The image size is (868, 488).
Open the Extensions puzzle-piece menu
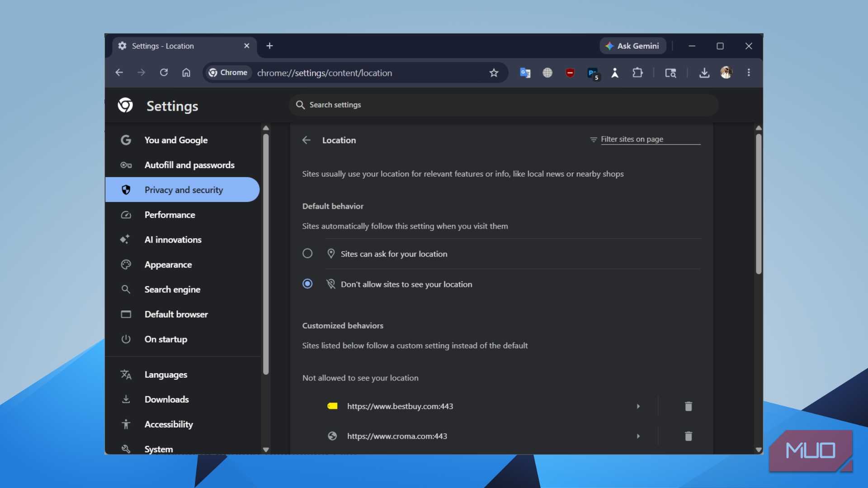pos(637,73)
